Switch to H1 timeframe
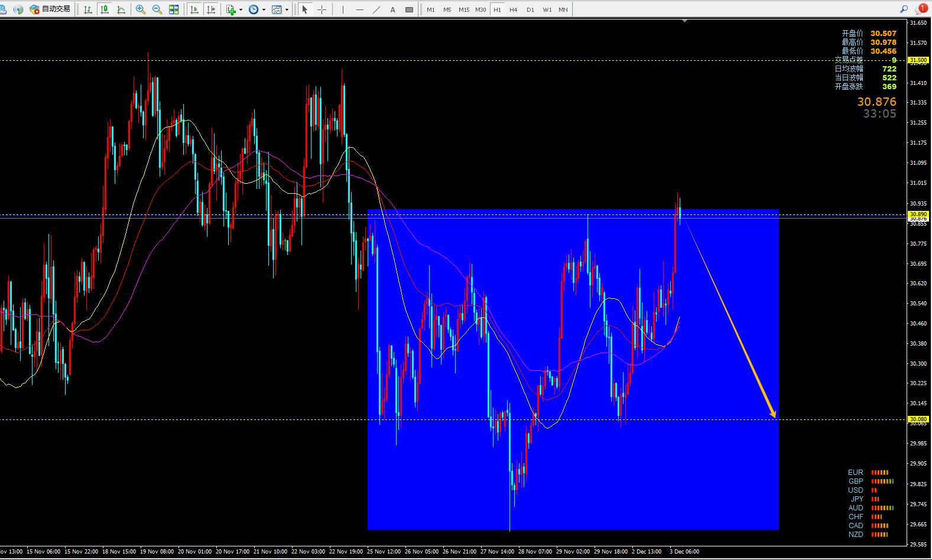Viewport: 932px width, 560px height. 497,9
